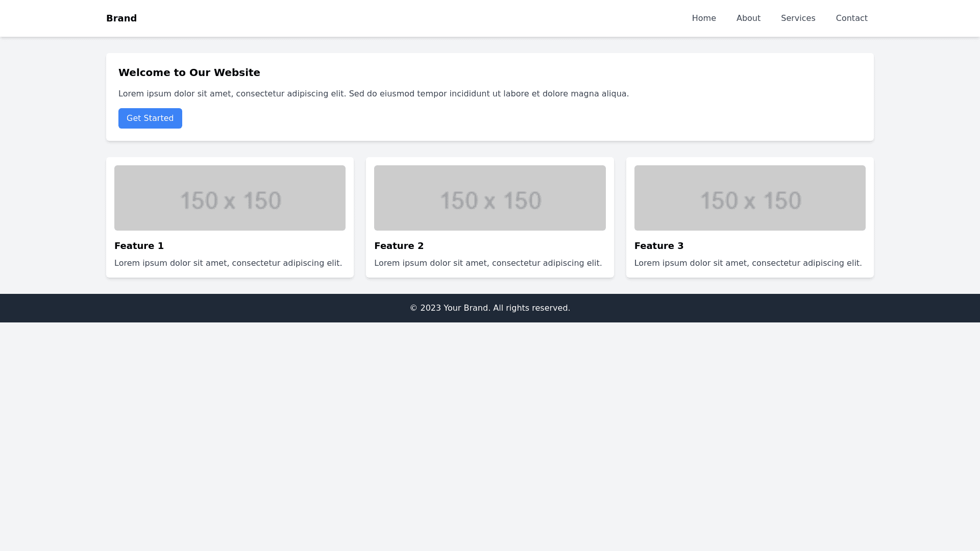Click the dark footer bar background
The height and width of the screenshot is (551, 980).
[204, 308]
